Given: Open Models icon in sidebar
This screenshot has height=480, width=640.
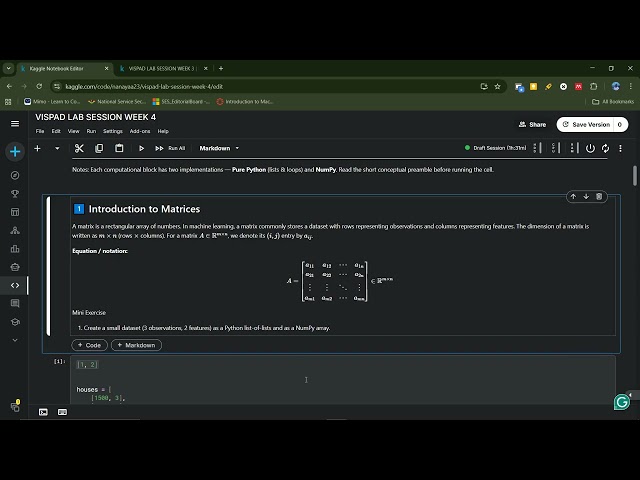Looking at the screenshot, I should click(x=15, y=230).
